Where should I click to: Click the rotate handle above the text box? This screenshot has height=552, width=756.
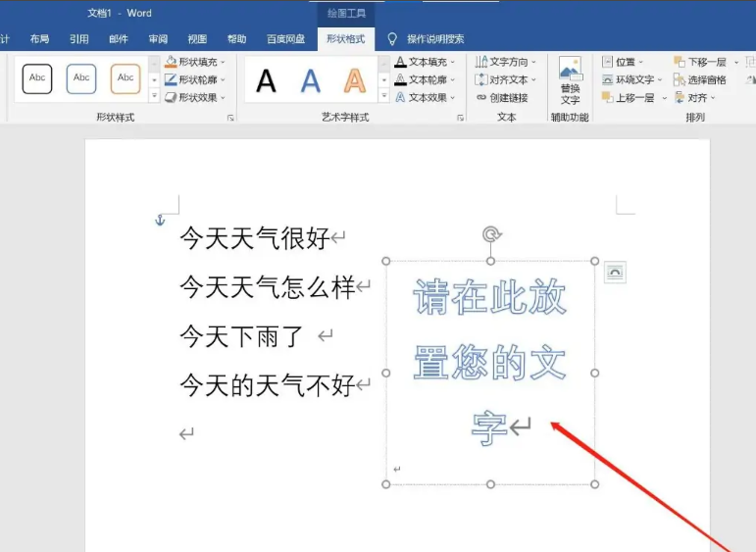[491, 234]
